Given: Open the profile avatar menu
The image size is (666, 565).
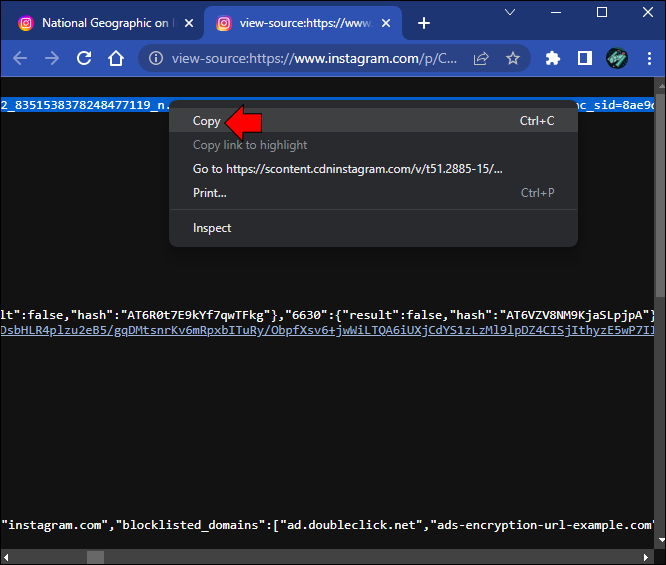Looking at the screenshot, I should click(x=617, y=58).
